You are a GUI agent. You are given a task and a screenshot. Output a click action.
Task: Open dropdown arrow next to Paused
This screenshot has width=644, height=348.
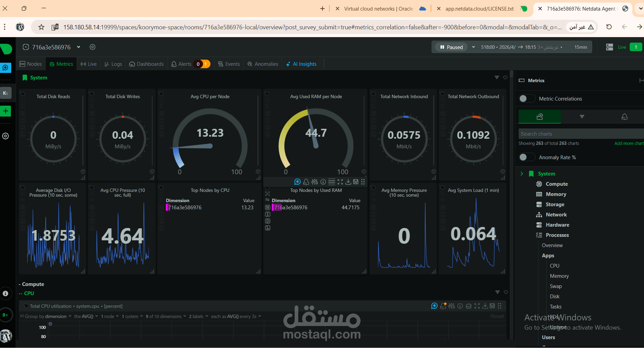473,47
